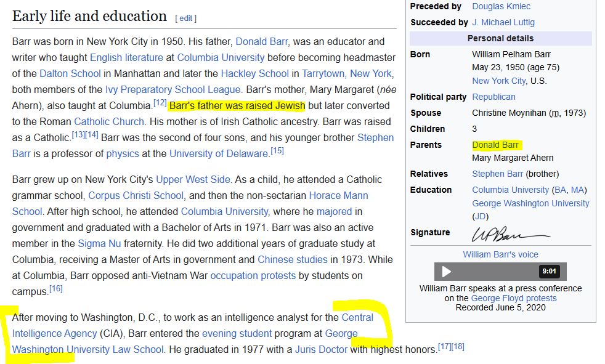The width and height of the screenshot is (605, 364).
Task: Click the Early life and education heading
Action: (89, 16)
